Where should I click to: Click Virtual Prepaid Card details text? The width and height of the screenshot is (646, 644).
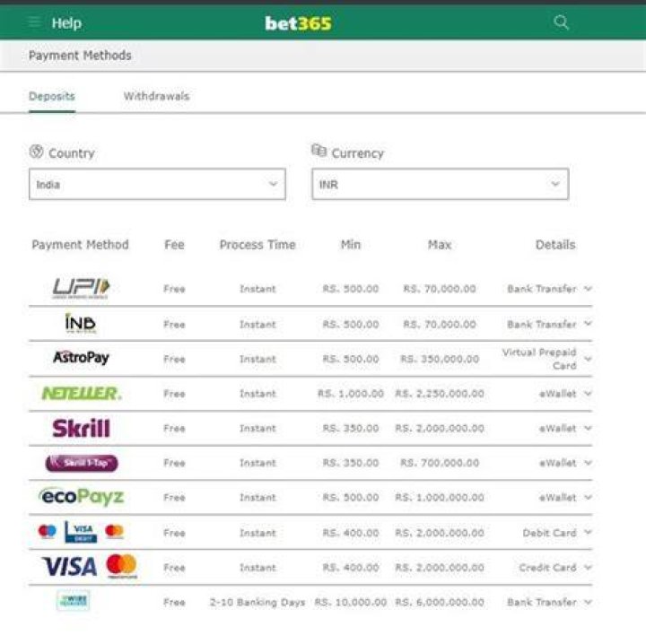(539, 359)
